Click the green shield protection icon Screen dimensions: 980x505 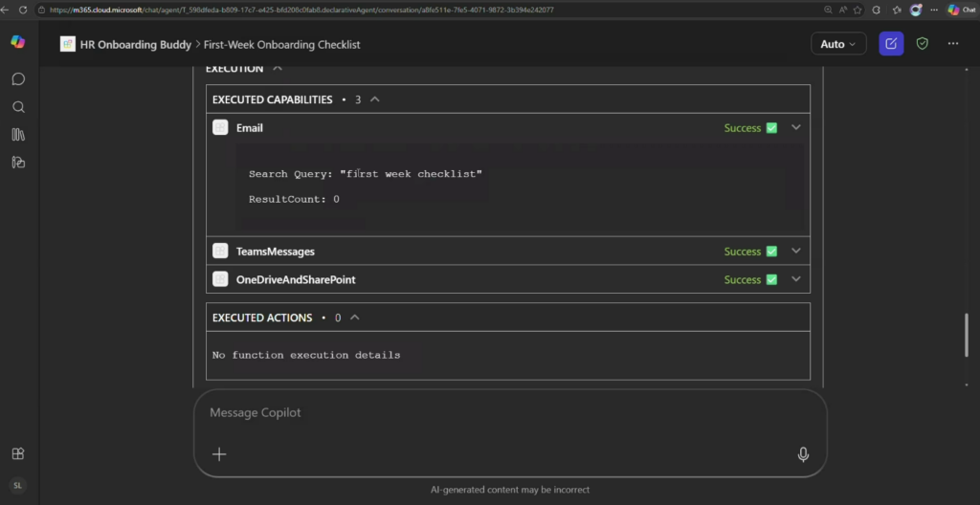[x=922, y=44]
